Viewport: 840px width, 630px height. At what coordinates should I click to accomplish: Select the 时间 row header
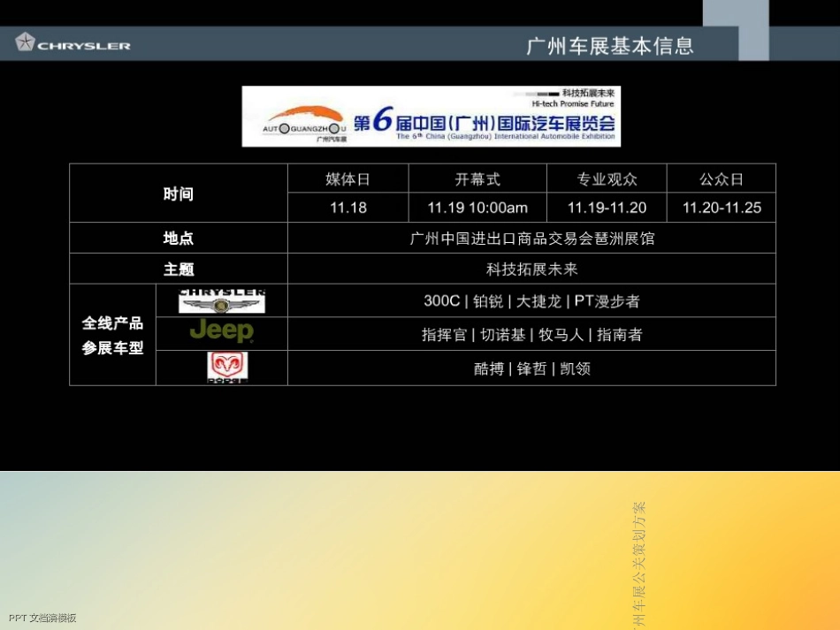click(x=179, y=194)
